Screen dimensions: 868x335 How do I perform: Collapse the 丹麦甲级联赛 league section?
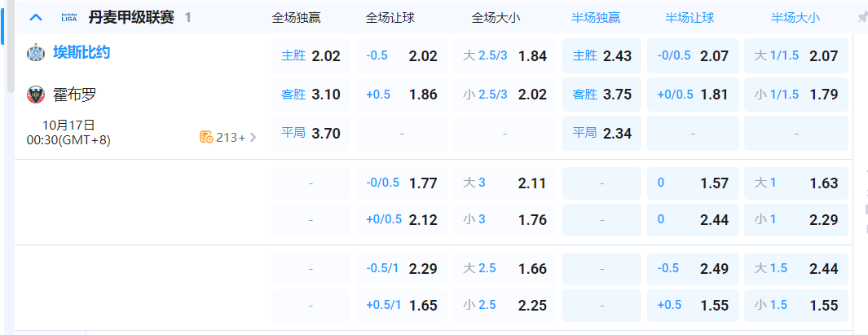(35, 17)
